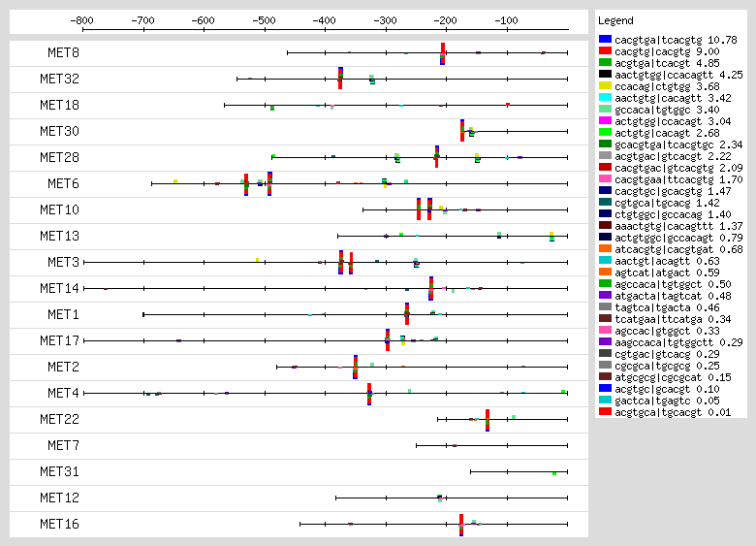Click the tall red motif marker on MET22 track
This screenshot has width=756, height=546.
(x=488, y=419)
